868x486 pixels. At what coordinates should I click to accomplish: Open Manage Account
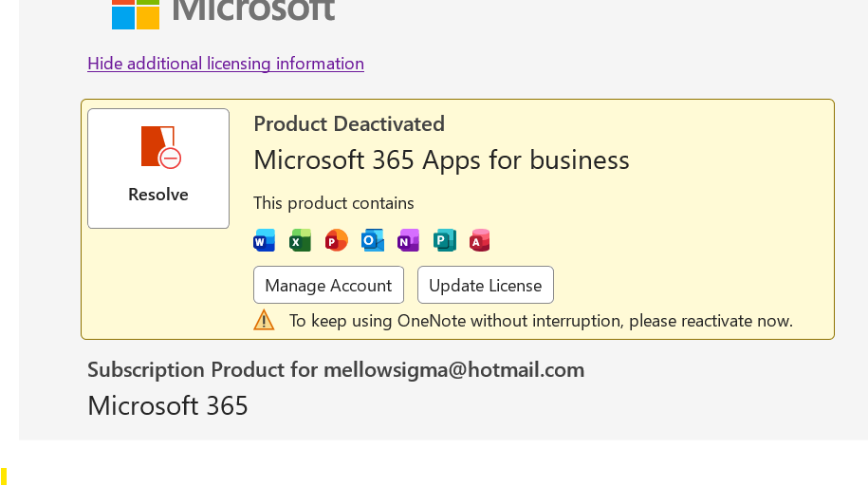329,285
